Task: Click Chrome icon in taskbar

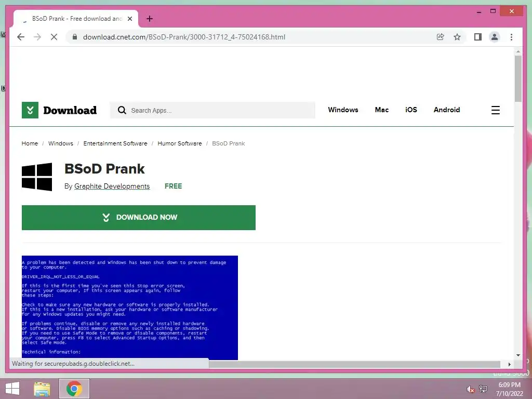Action: (x=74, y=389)
